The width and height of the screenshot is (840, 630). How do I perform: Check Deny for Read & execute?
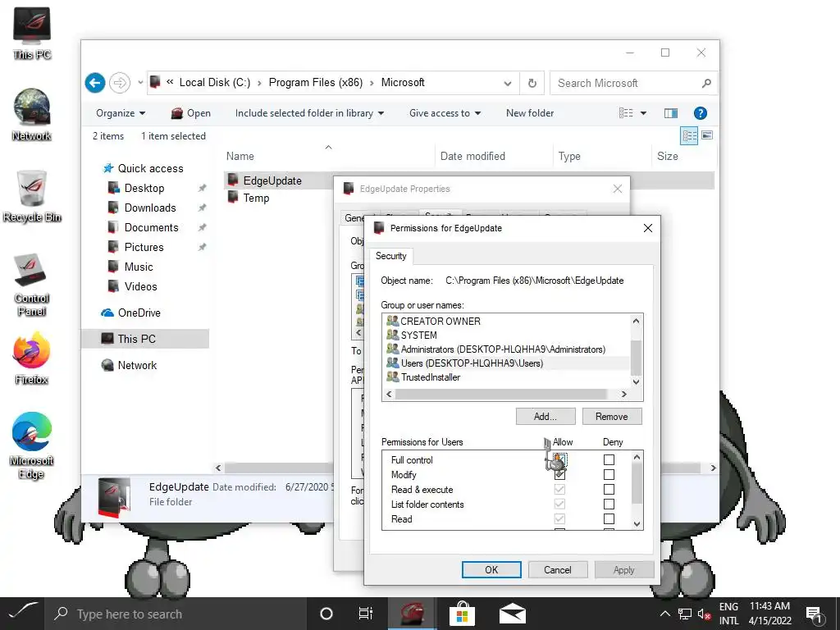point(609,489)
